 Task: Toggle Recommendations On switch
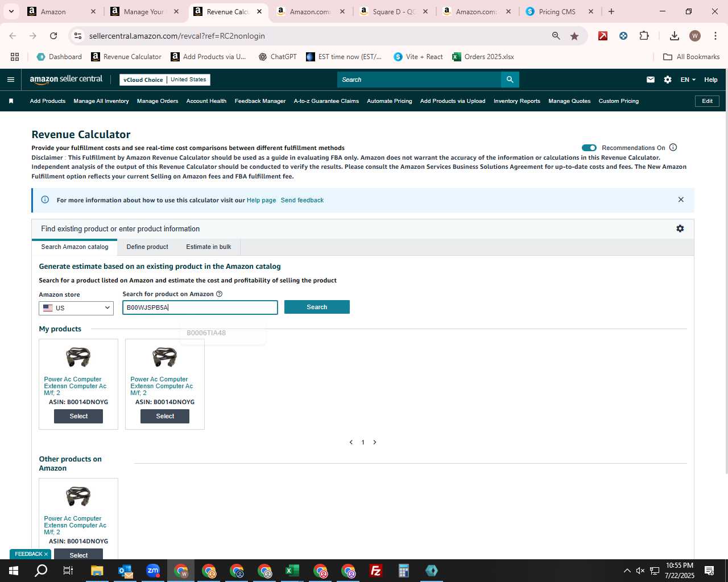click(x=589, y=148)
